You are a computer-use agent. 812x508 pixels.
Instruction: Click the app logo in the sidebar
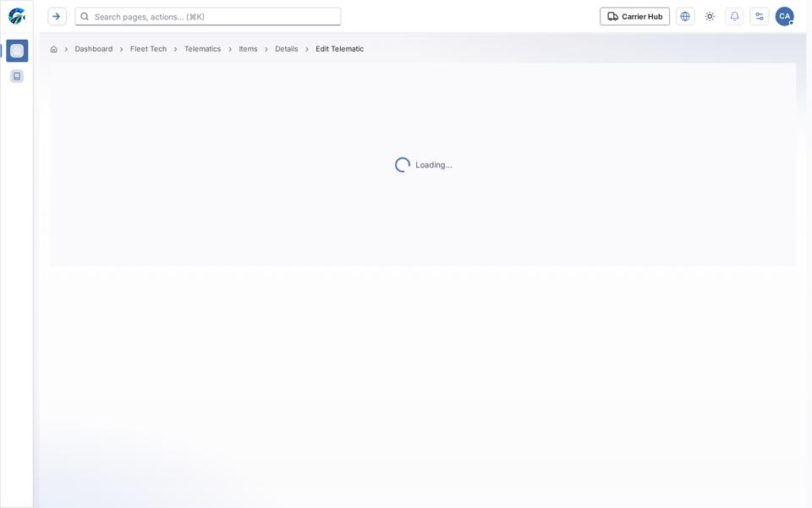tap(17, 16)
